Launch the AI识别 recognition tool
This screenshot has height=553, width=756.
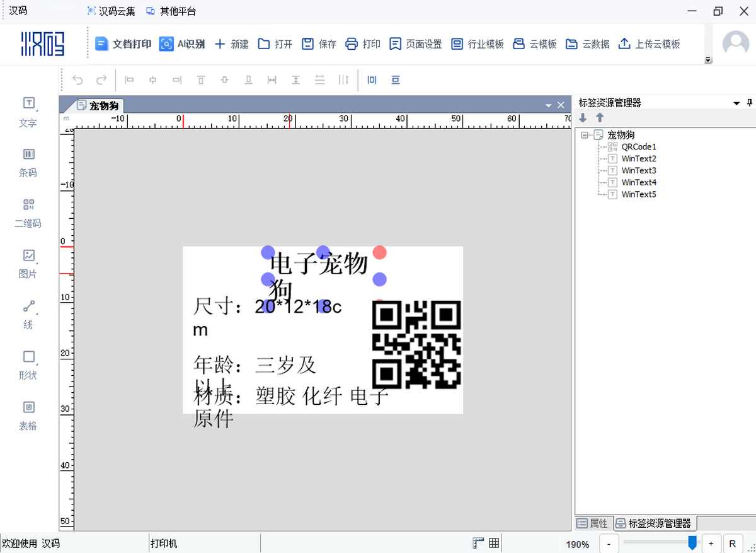[182, 44]
